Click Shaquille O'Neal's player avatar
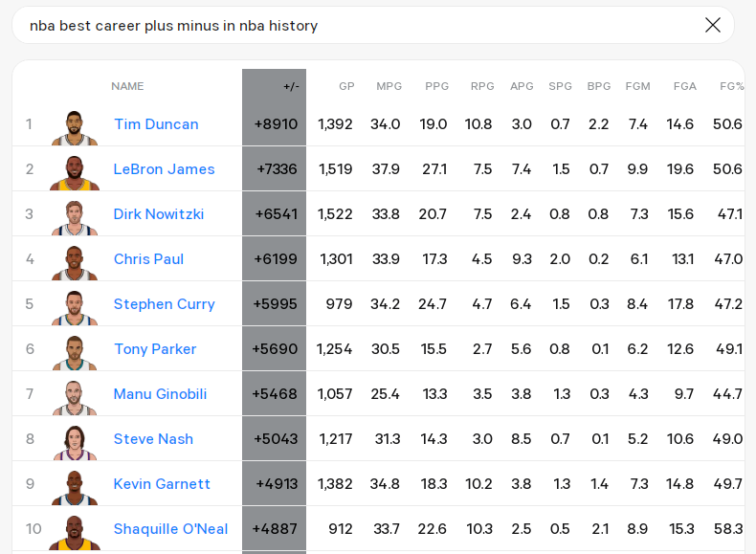Screen dimensions: 756x554 click(75, 533)
